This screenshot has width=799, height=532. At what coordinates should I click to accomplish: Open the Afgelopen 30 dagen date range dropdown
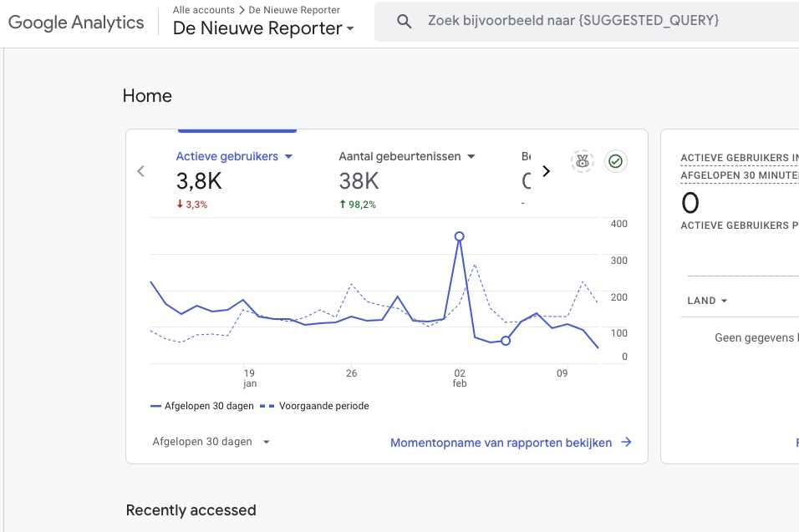211,441
